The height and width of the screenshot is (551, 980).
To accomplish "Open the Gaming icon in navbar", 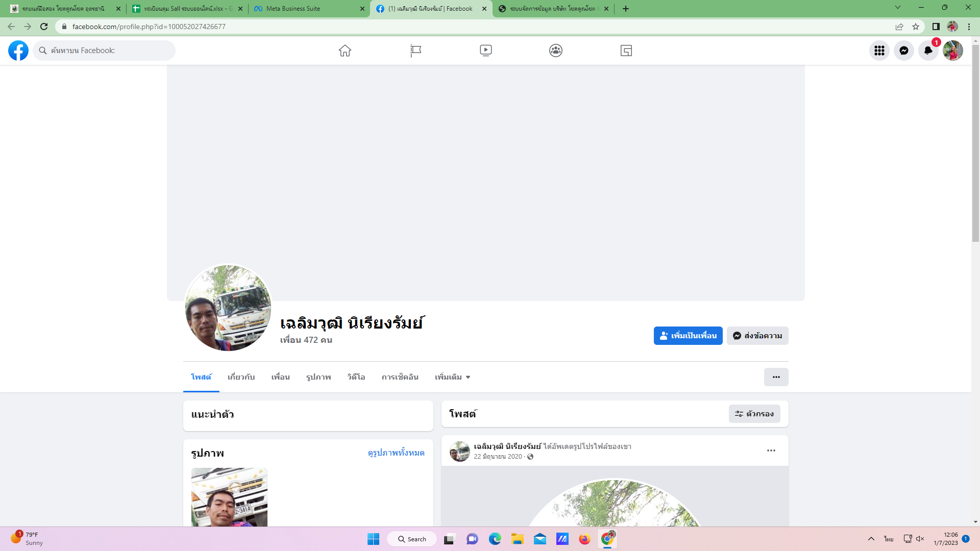I will click(x=626, y=51).
